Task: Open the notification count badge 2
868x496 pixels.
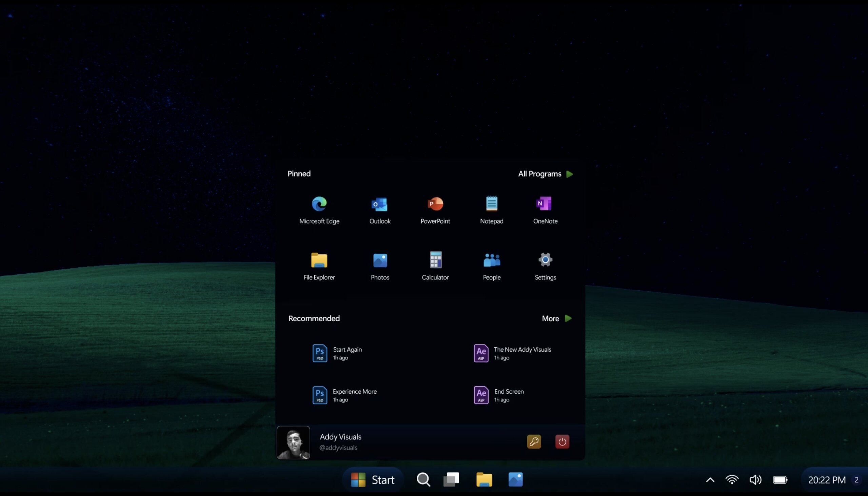Action: point(856,480)
